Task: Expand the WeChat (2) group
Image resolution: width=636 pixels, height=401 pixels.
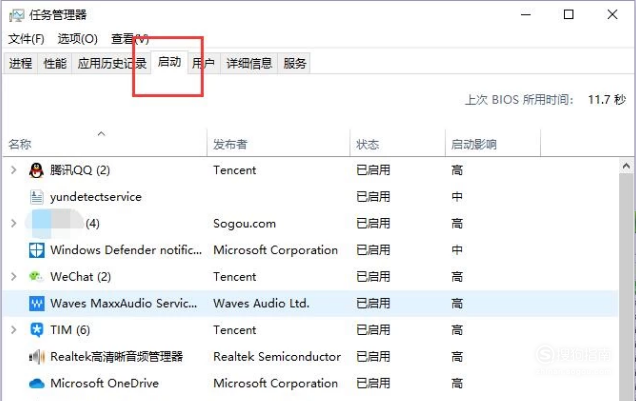Action: 14,277
